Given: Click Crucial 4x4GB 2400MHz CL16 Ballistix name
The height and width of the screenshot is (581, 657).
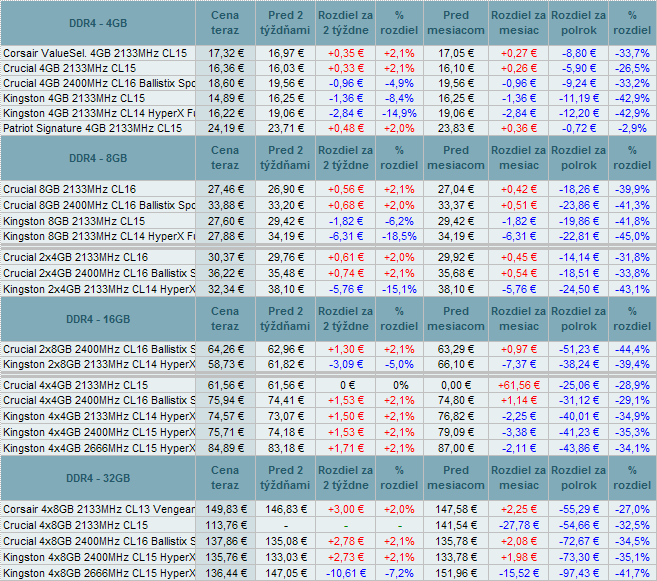Looking at the screenshot, I should 98,400.
